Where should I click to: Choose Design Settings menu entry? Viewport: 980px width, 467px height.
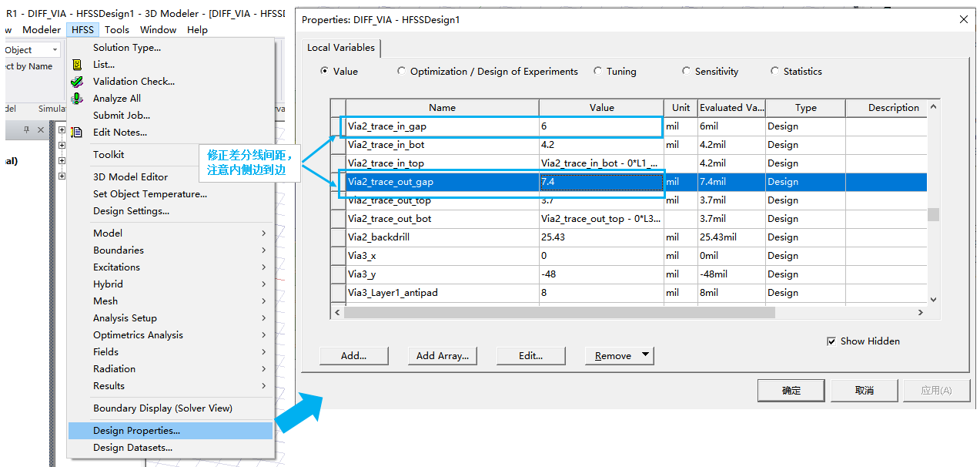(170, 211)
